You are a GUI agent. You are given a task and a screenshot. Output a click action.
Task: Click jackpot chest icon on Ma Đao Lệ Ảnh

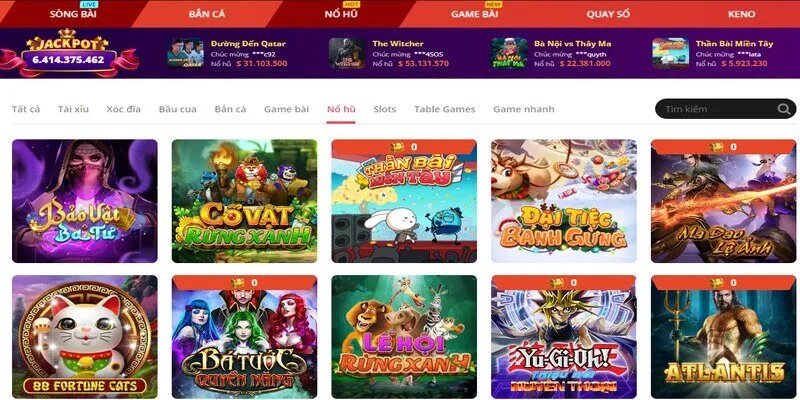click(717, 147)
